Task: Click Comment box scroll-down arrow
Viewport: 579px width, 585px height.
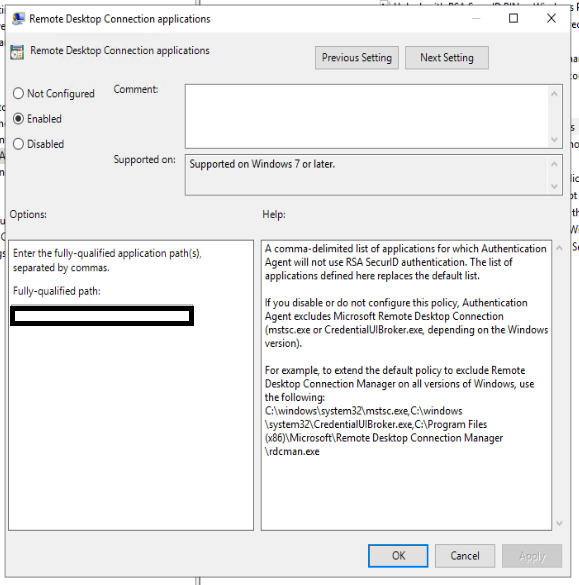Action: (x=554, y=140)
